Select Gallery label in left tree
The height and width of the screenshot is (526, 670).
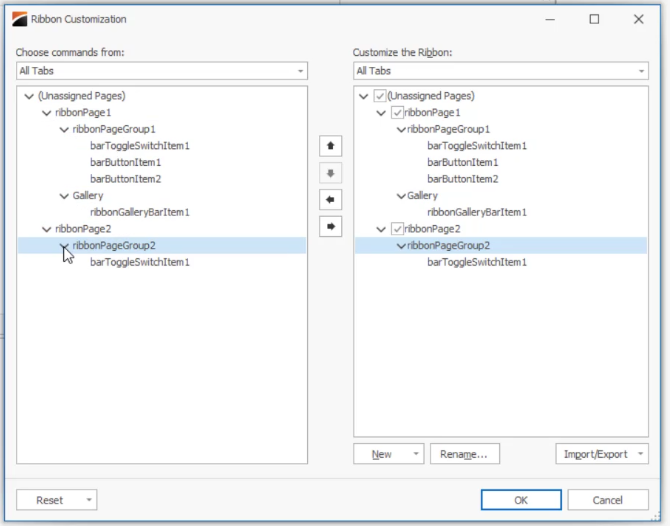88,196
